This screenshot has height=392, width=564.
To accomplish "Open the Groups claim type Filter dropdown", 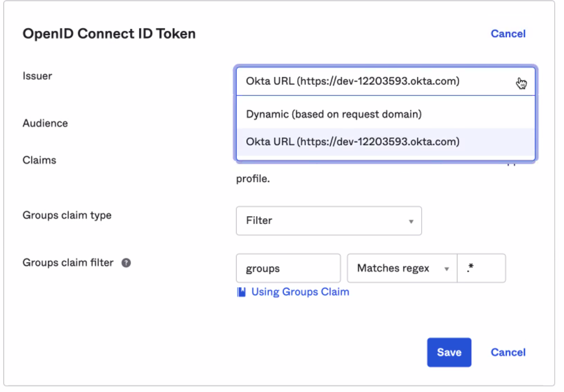I will pos(328,221).
